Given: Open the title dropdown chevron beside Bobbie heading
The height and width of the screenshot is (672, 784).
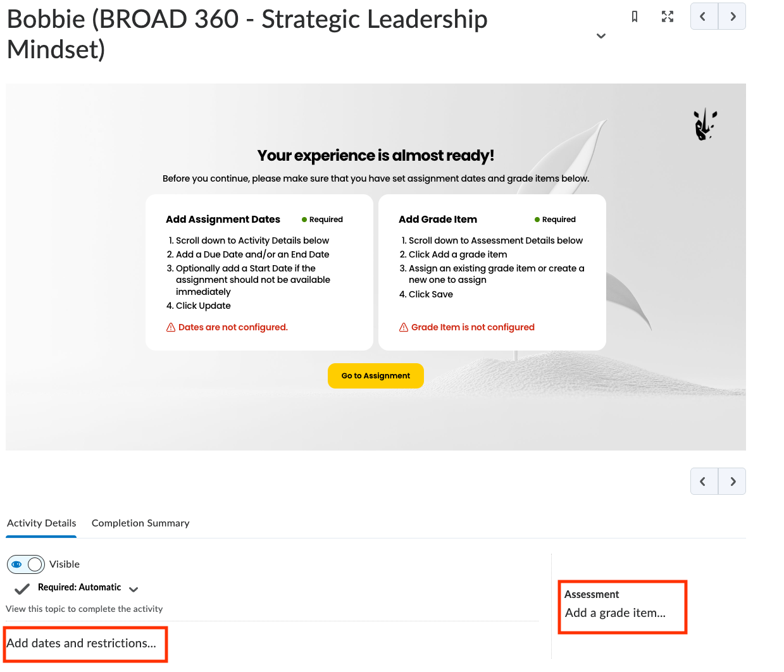Looking at the screenshot, I should click(601, 36).
